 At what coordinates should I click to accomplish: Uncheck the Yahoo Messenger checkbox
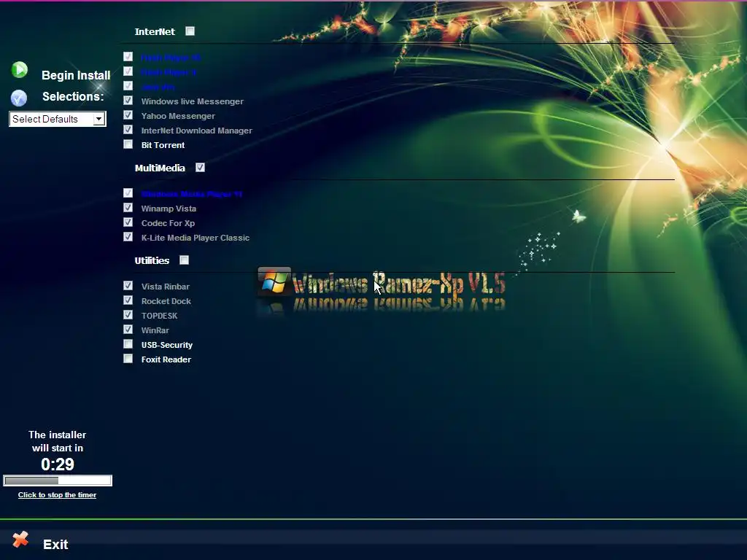pos(128,115)
